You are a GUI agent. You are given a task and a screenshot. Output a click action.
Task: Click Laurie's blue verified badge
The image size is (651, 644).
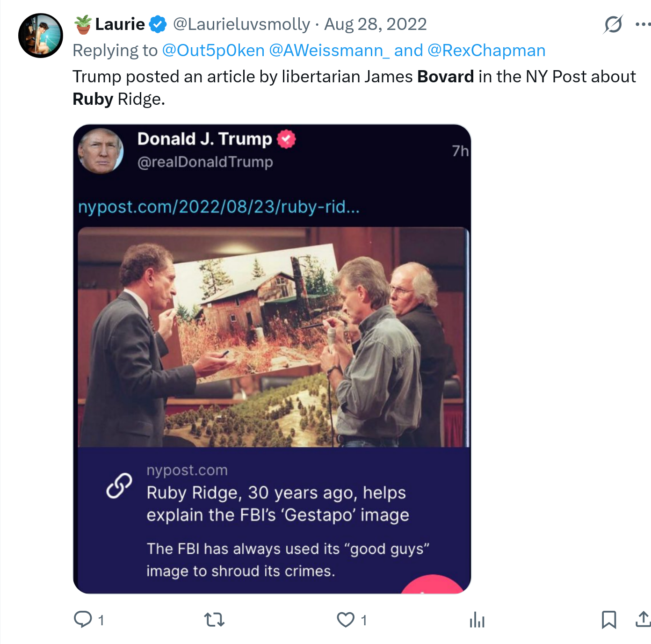pyautogui.click(x=158, y=24)
